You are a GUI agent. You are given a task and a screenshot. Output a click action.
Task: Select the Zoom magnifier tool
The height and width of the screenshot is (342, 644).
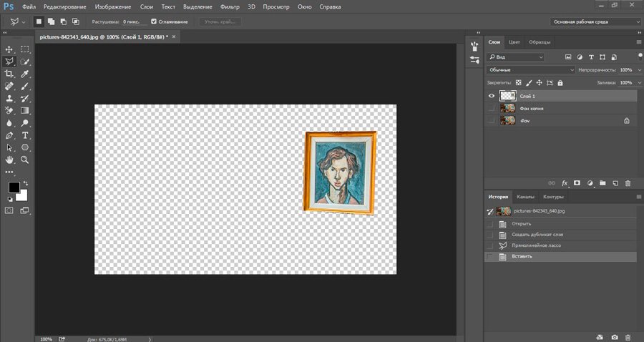coord(25,160)
